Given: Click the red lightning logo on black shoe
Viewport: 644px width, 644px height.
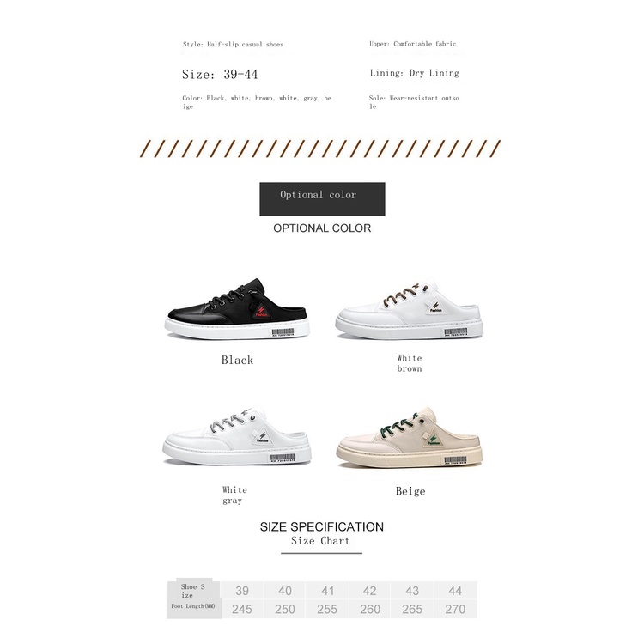Looking at the screenshot, I should [x=261, y=311].
